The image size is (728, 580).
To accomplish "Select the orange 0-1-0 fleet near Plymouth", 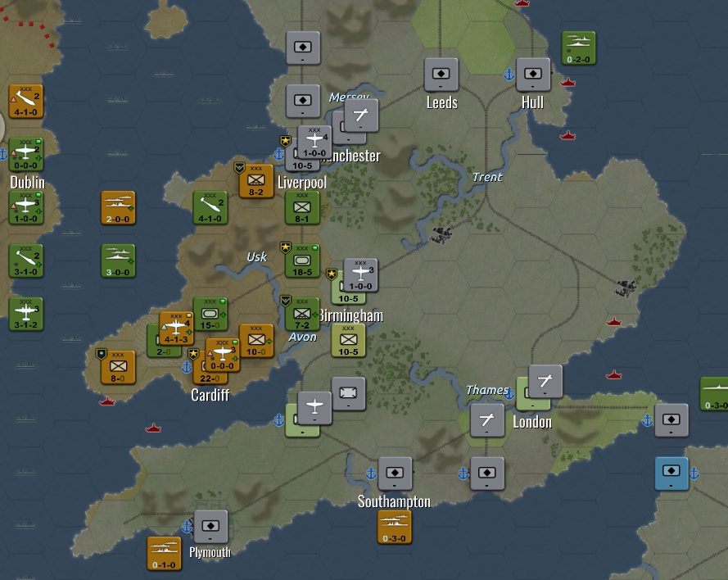I will pyautogui.click(x=165, y=554).
